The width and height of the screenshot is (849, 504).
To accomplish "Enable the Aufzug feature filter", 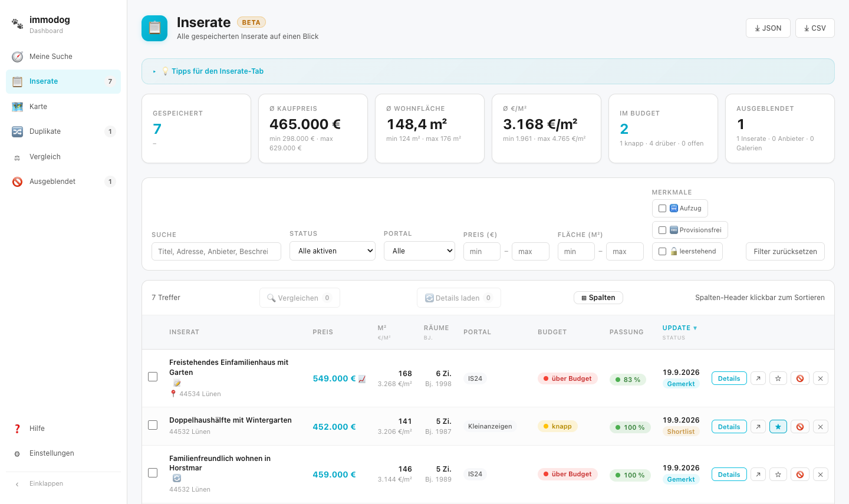I will pyautogui.click(x=662, y=208).
